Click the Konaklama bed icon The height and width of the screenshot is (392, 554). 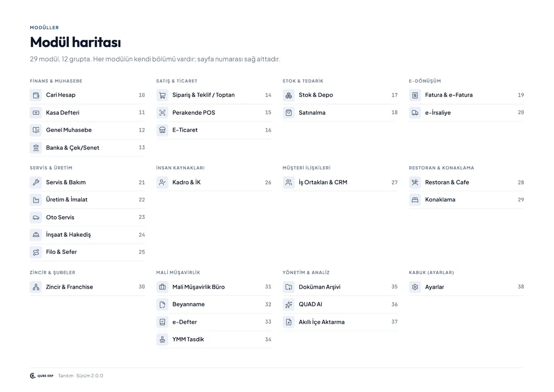point(415,200)
